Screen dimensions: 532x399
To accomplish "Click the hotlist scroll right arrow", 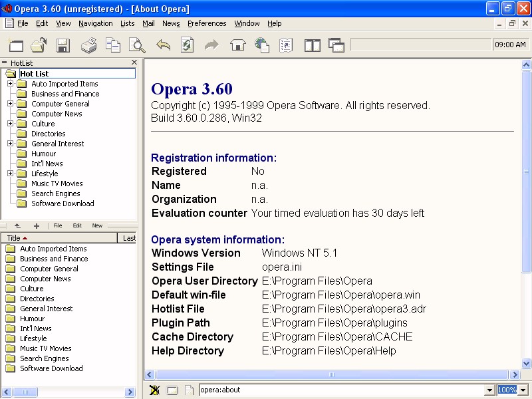I will coord(130,392).
